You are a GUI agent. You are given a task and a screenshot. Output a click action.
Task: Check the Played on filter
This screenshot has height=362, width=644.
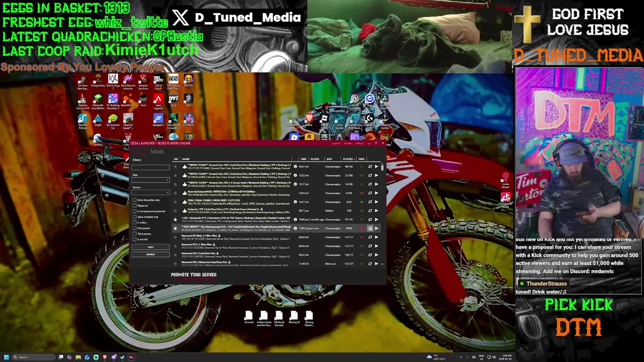point(134,206)
